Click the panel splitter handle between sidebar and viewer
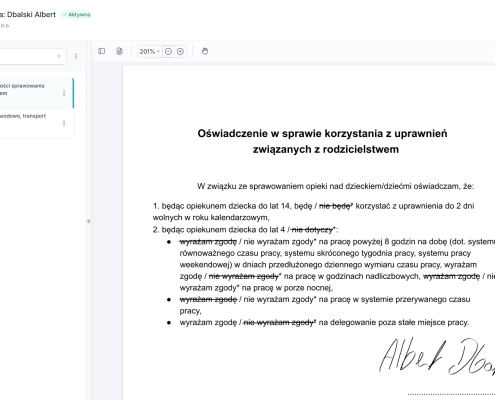This screenshot has height=400, width=495. coord(89,221)
